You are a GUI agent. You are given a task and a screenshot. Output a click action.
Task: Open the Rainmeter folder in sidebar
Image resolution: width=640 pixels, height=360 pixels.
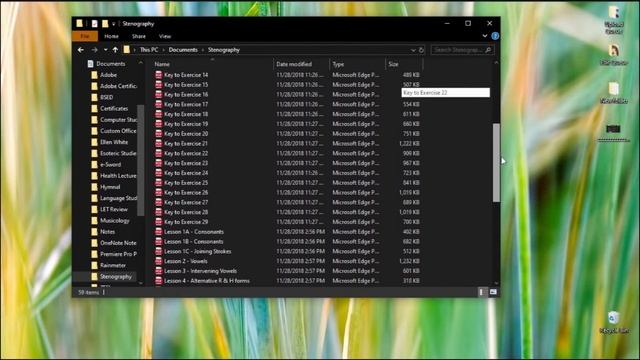click(x=113, y=265)
